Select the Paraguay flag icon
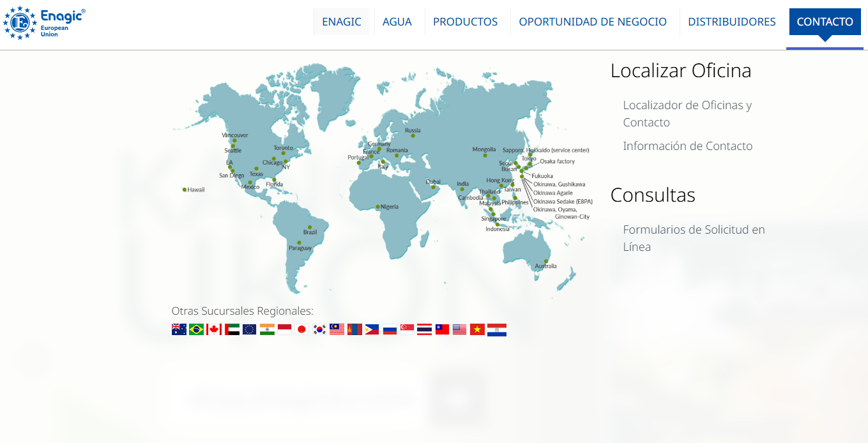The height and width of the screenshot is (443, 868). [497, 329]
